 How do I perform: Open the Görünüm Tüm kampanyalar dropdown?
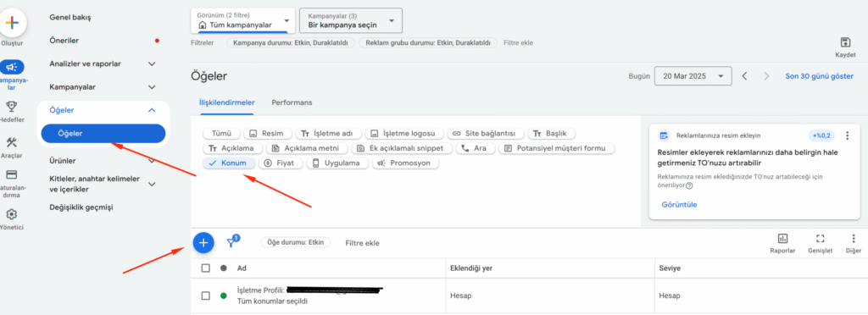coord(242,21)
